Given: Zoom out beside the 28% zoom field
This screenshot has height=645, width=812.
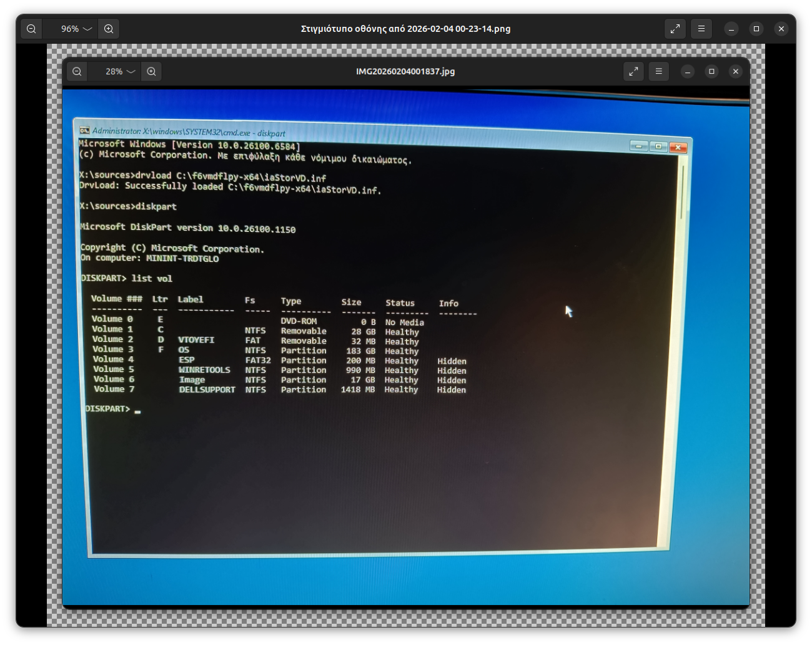Looking at the screenshot, I should [x=77, y=71].
